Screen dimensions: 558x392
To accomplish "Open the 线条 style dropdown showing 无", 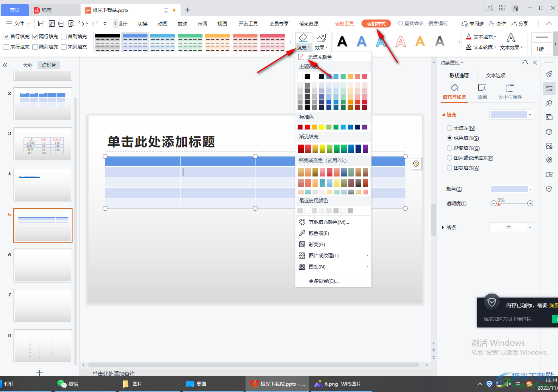I will (x=511, y=227).
